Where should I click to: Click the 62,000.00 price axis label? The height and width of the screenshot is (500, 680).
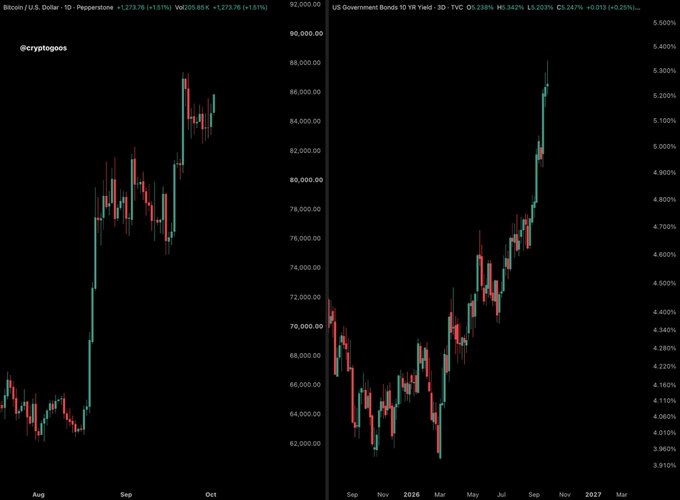[305, 443]
